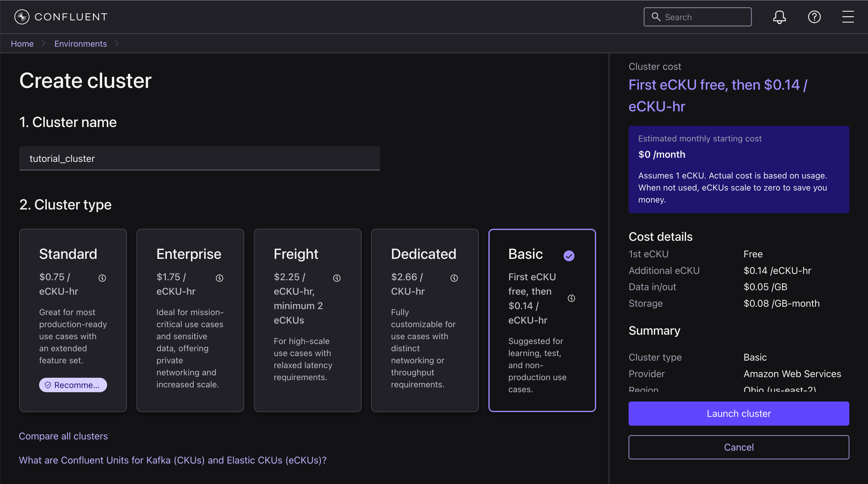
Task: Click the Recommended badge on Standard
Action: click(x=73, y=385)
